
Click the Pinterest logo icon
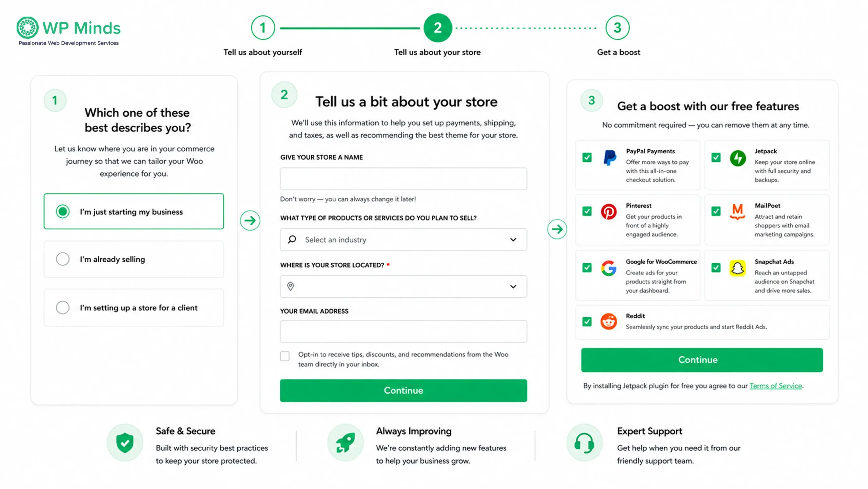(x=609, y=212)
